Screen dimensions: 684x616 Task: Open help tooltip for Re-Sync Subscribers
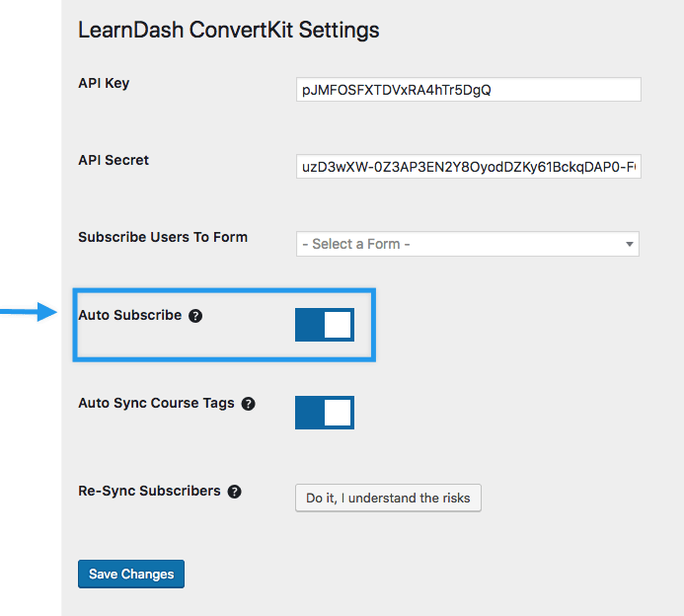click(x=234, y=492)
